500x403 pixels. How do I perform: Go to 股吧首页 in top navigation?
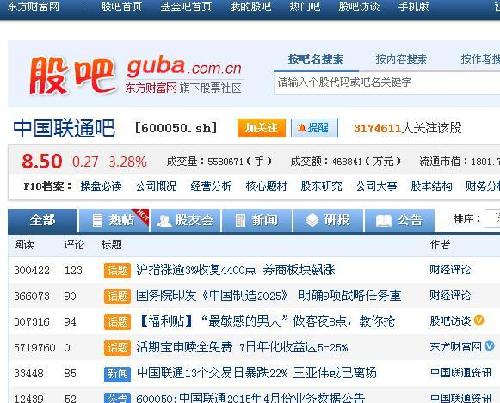[122, 7]
